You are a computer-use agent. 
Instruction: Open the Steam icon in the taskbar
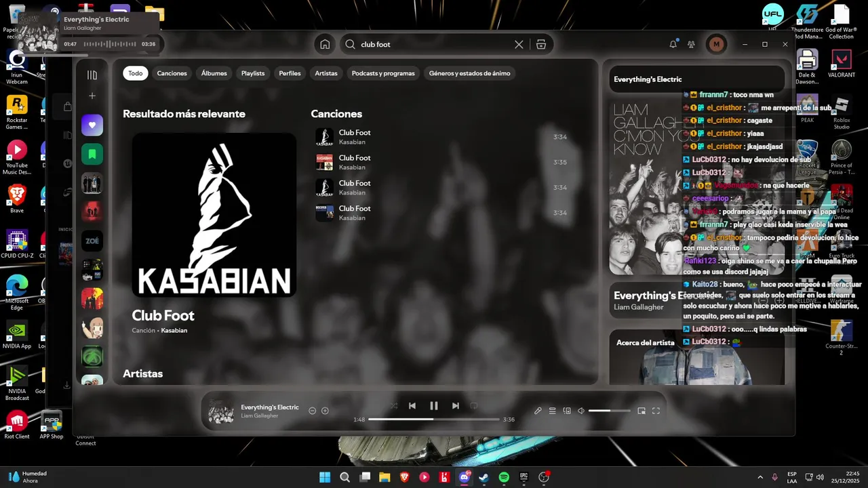click(484, 477)
